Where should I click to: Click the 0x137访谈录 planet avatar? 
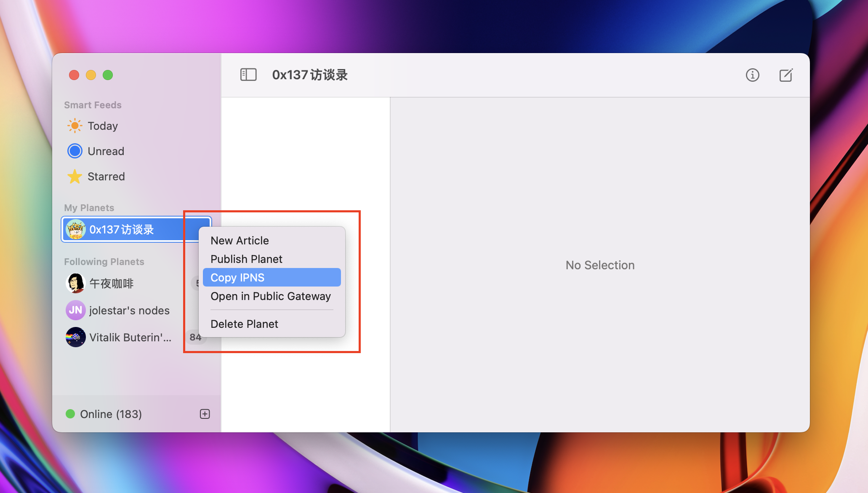[76, 230]
